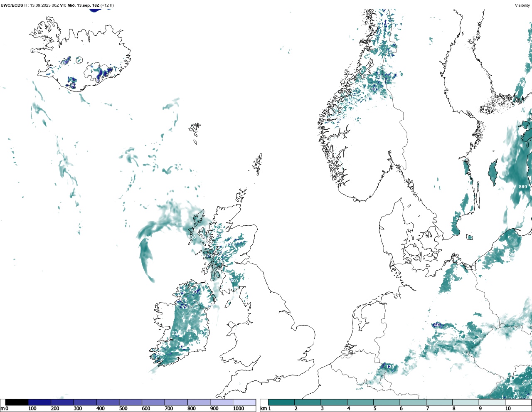Click the '116' value over Norway
Image resolution: width=532 pixels, height=412 pixels.
pos(373,89)
